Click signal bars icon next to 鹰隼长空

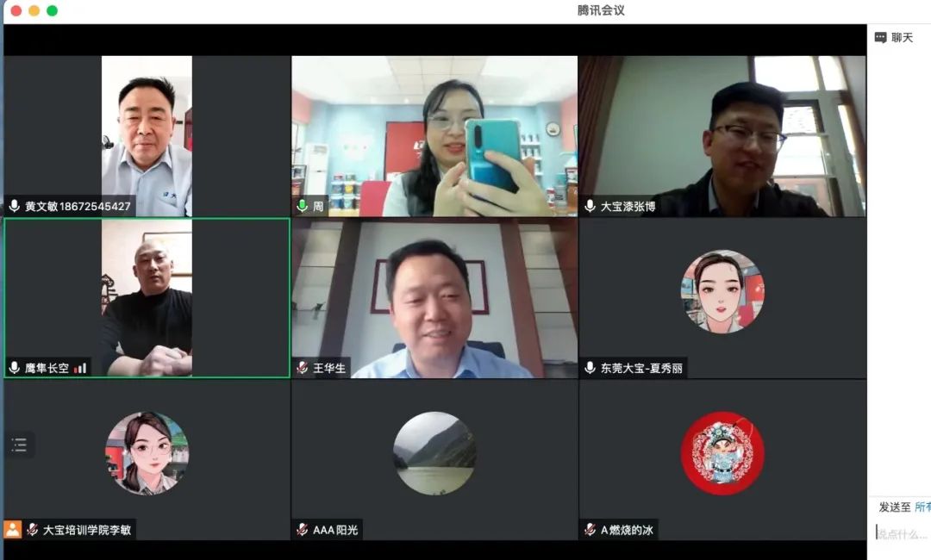(x=80, y=368)
